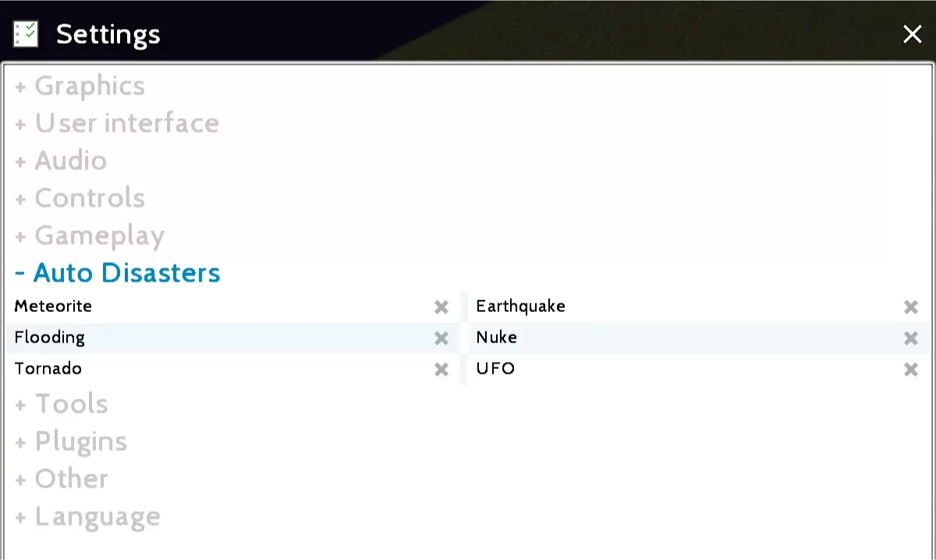
Task: Enable the UFO auto disaster
Action: click(x=910, y=370)
